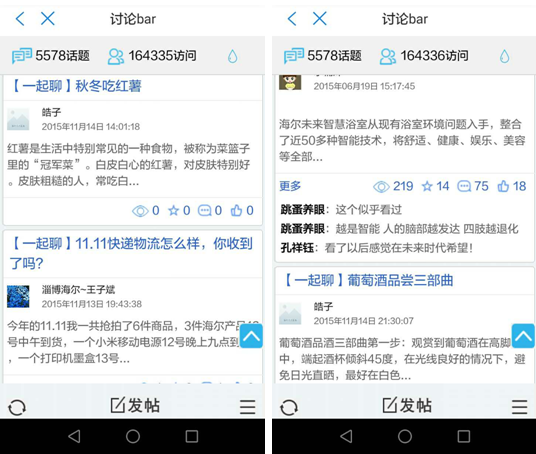The image size is (536, 454).
Task: Tap 发帖 in right bottom bar
Action: point(407,406)
